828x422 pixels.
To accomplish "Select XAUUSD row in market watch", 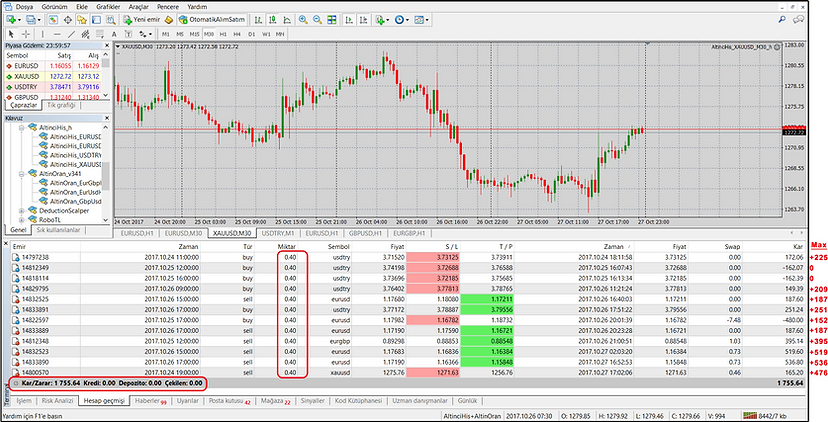I will (53, 76).
